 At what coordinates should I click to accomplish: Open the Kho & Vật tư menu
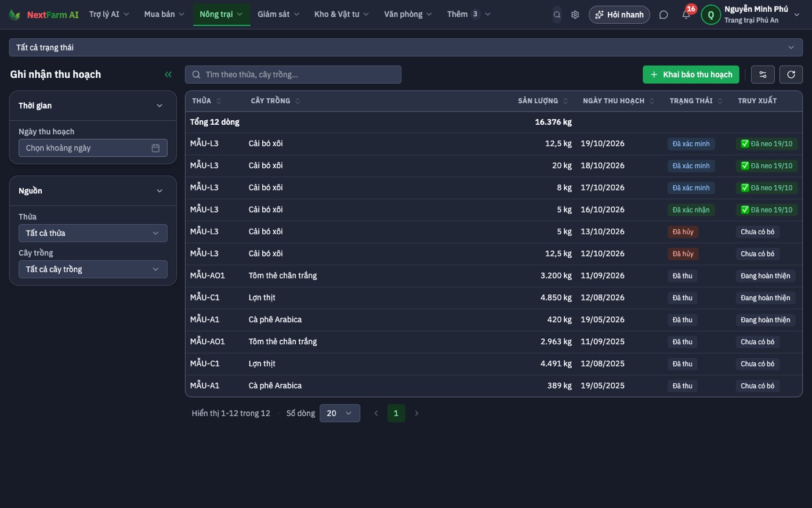coord(342,15)
